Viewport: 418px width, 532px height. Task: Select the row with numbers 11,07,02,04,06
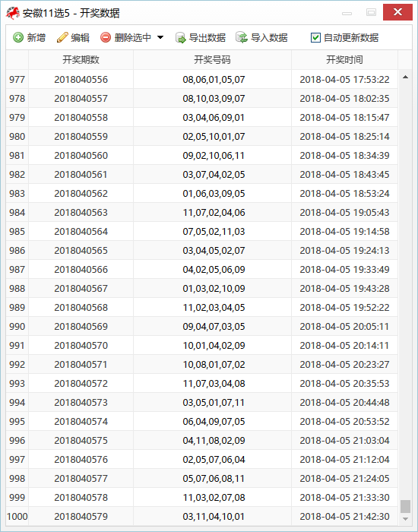(202, 212)
